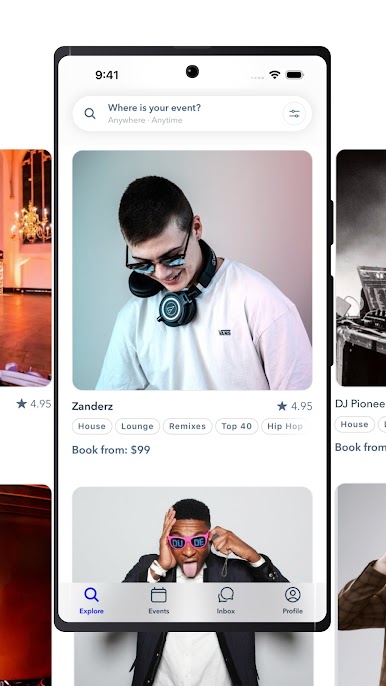Tap the star rating beside Zanderz

(295, 406)
